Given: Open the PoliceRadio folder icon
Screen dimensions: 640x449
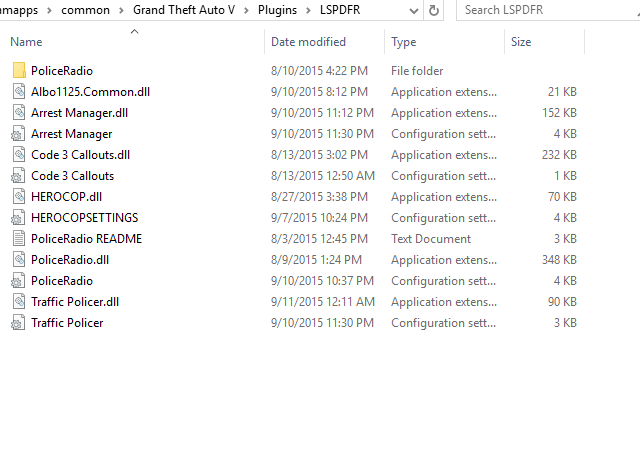Looking at the screenshot, I should [19, 71].
